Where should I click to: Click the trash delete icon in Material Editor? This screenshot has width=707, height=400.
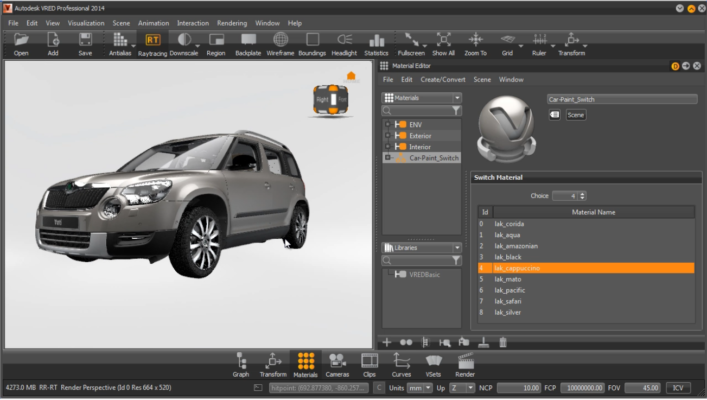pyautogui.click(x=503, y=342)
